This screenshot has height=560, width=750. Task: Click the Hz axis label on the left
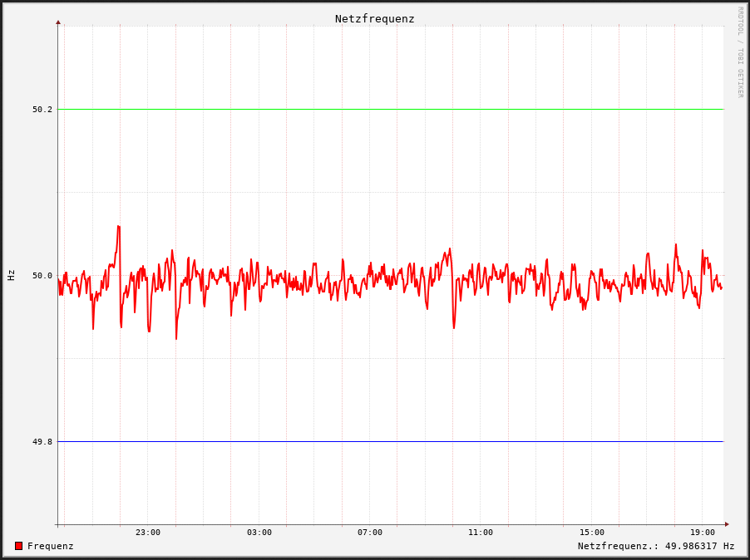pos(12,275)
